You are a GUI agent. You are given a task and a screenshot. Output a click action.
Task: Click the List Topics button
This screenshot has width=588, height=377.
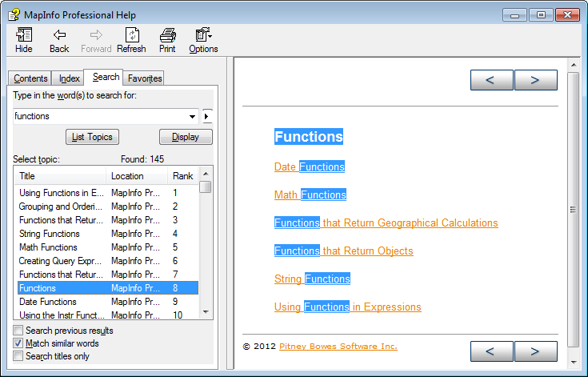pos(92,137)
